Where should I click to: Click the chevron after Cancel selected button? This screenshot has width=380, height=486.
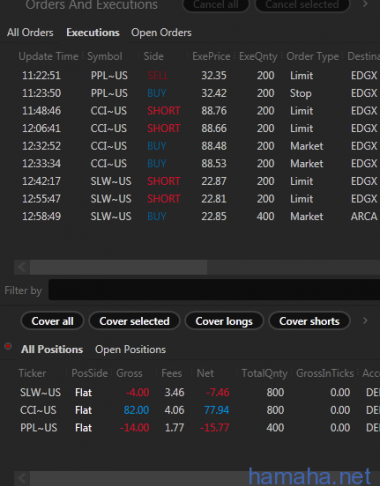coord(365,4)
